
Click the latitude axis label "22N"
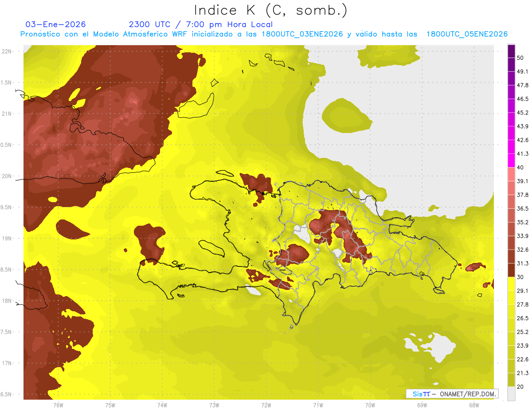7,51
